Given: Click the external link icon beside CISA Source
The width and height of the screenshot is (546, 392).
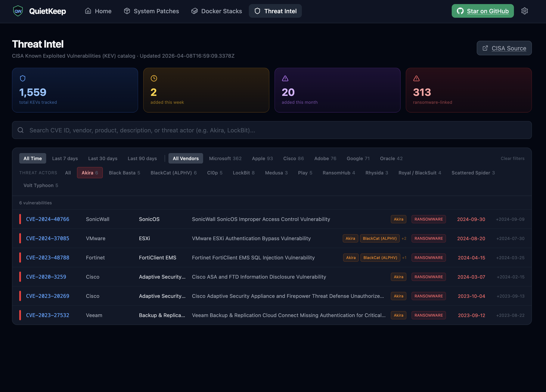Looking at the screenshot, I should pyautogui.click(x=485, y=48).
